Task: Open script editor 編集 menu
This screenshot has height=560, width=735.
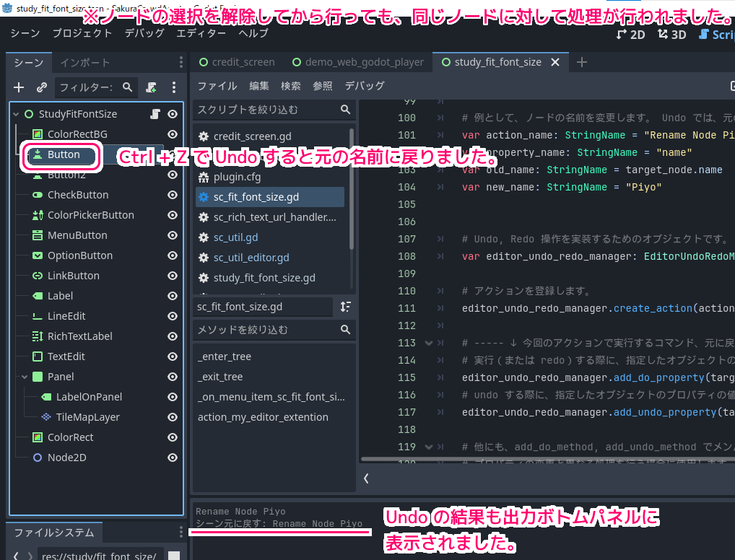Action: [x=258, y=86]
